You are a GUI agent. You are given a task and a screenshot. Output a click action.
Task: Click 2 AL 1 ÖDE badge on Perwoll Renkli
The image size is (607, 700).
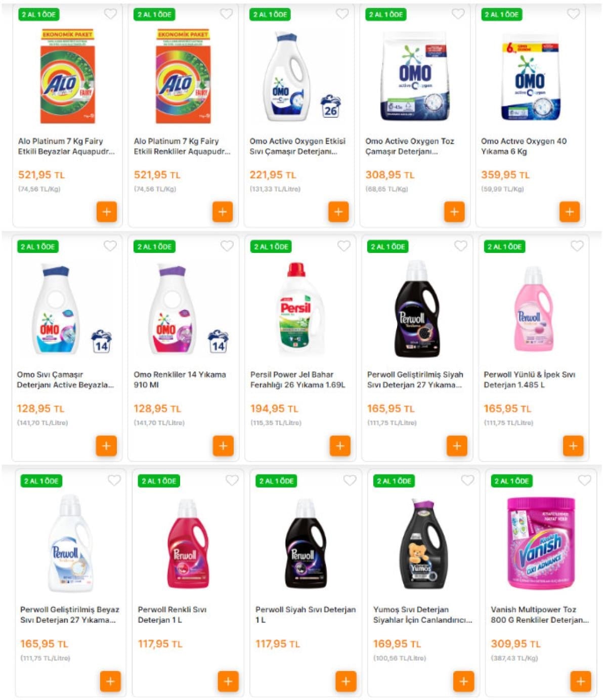pos(159,481)
